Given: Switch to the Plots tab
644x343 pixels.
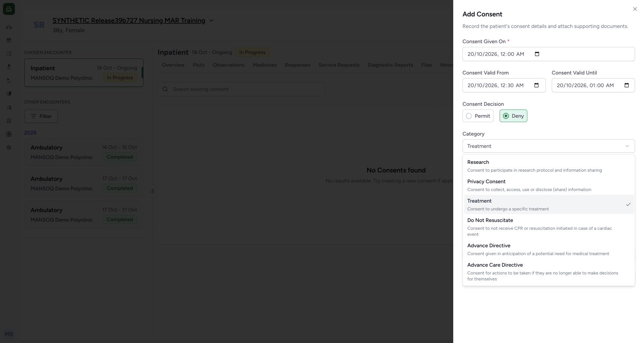Looking at the screenshot, I should [199, 65].
